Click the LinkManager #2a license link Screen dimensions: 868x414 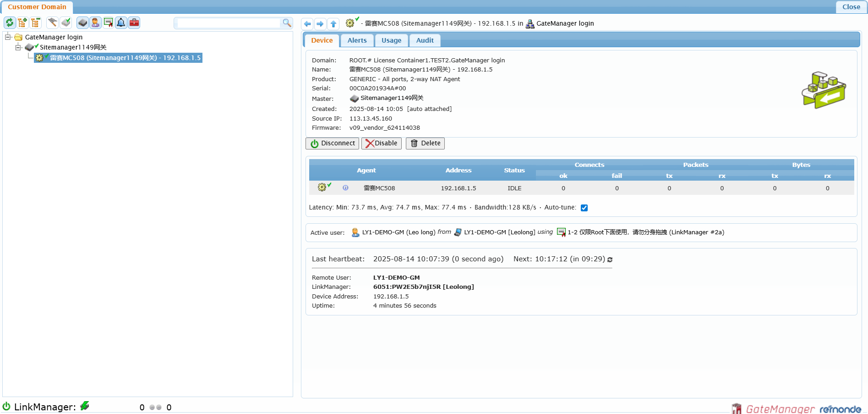[646, 232]
